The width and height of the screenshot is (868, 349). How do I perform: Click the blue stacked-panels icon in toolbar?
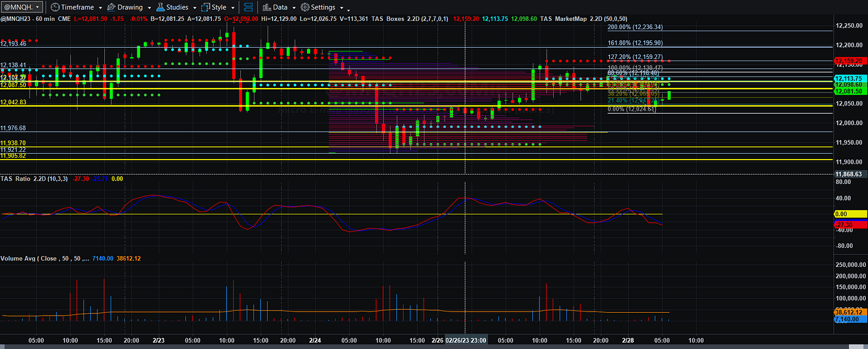pos(249,7)
